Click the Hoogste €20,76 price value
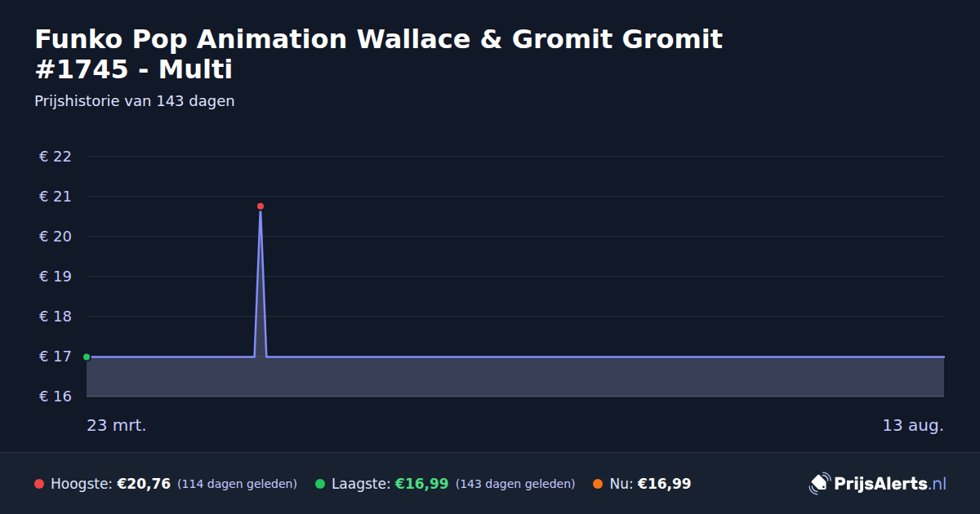The height and width of the screenshot is (514, 980). click(x=144, y=484)
